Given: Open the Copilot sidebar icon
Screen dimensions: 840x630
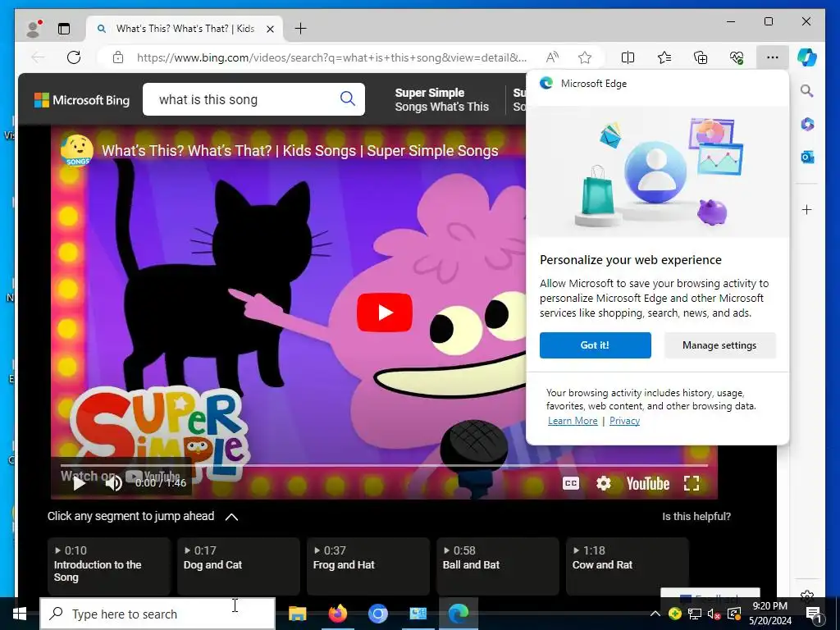Looking at the screenshot, I should [x=807, y=57].
